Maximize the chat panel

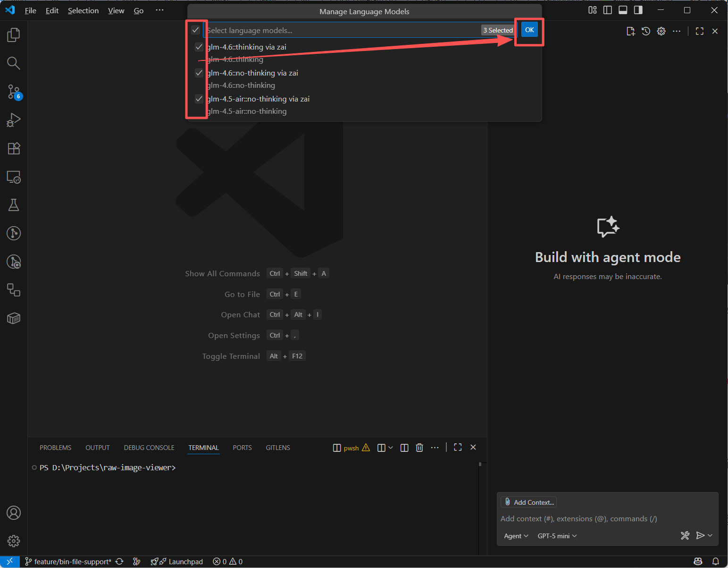(700, 31)
